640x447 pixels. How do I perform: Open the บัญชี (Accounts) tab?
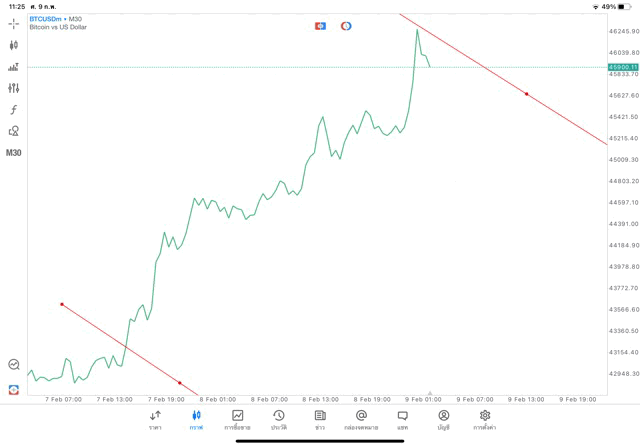tap(443, 419)
